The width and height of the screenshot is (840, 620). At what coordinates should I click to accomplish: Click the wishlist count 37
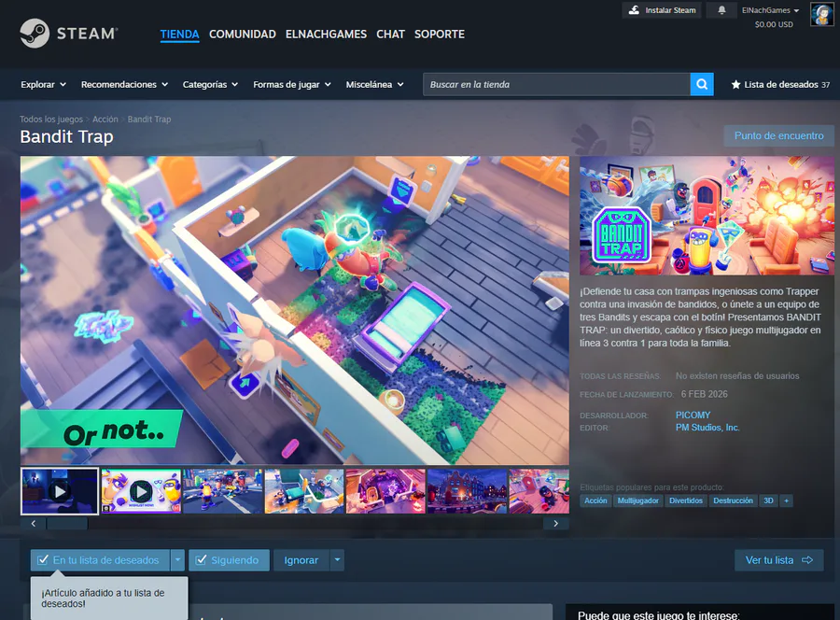pos(826,85)
